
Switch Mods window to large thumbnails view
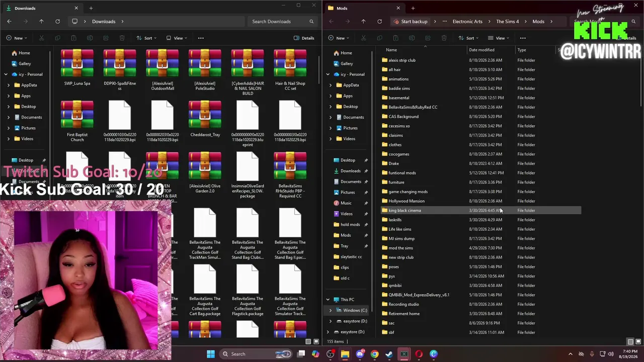pyautogui.click(x=637, y=342)
